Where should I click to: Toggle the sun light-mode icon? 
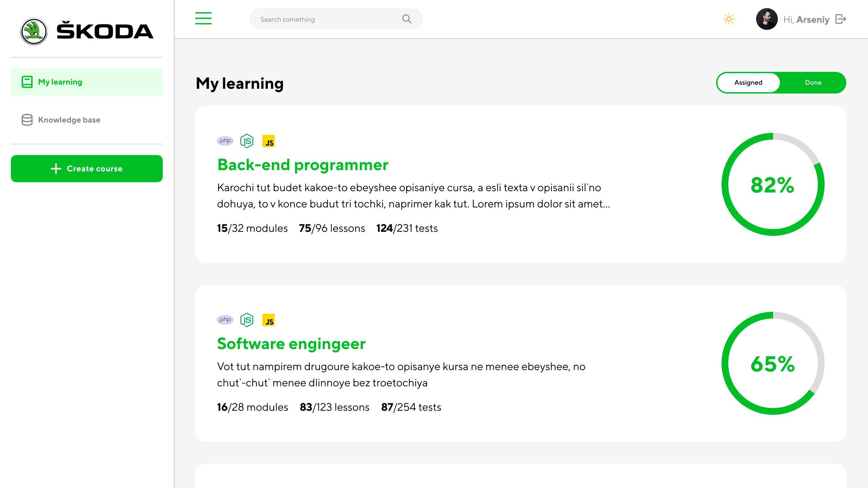(x=729, y=19)
